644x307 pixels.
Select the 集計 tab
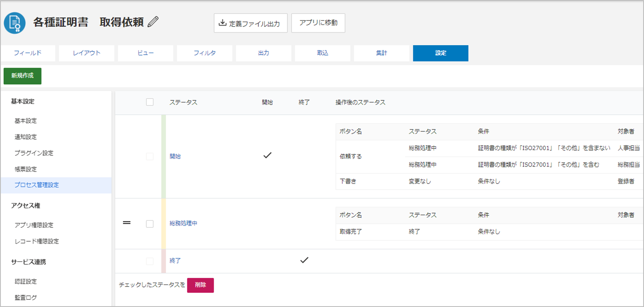382,53
